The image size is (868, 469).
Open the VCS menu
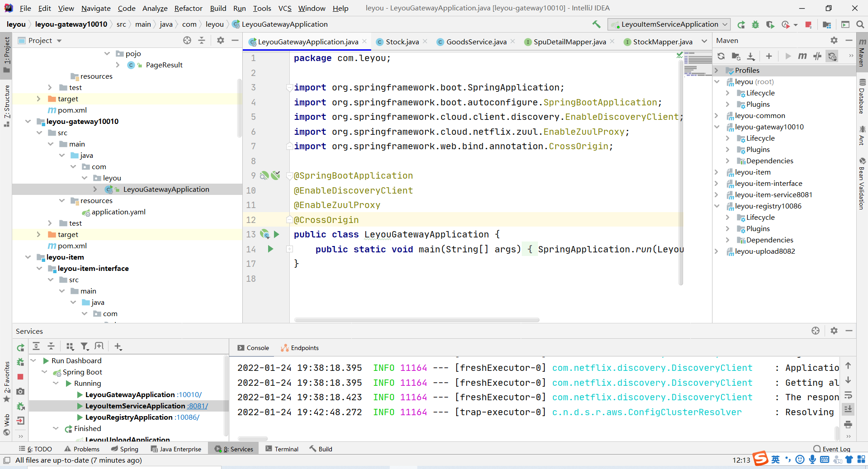pos(285,8)
